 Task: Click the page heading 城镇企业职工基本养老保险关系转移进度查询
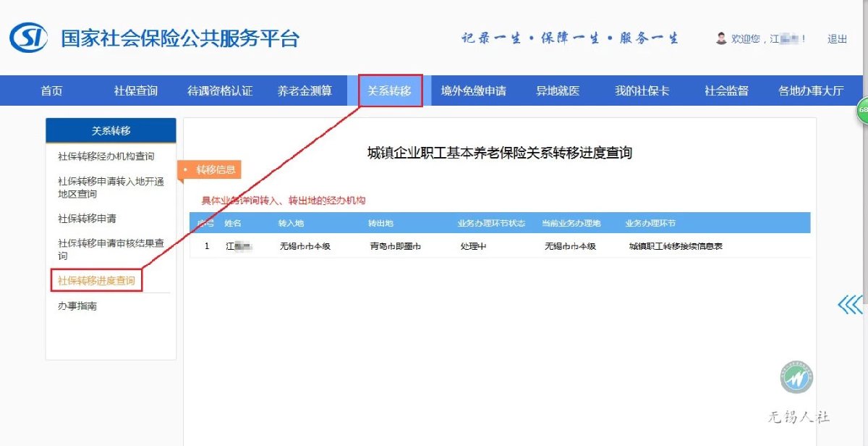pyautogui.click(x=500, y=153)
